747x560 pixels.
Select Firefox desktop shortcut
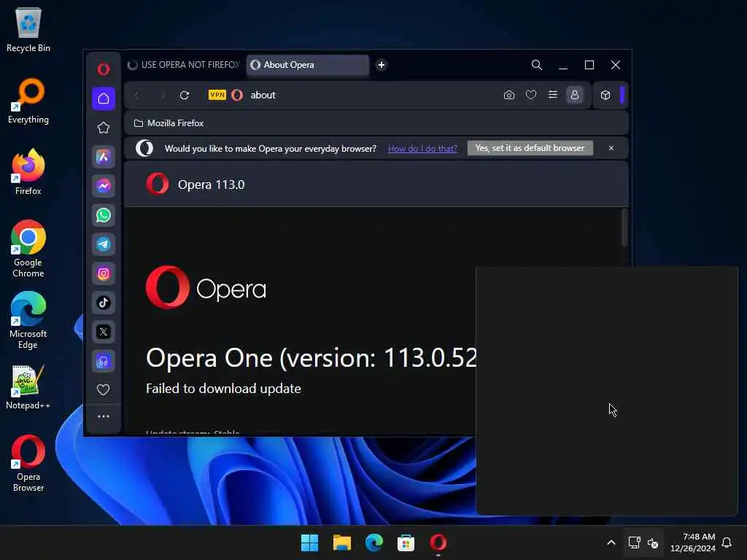[28, 172]
